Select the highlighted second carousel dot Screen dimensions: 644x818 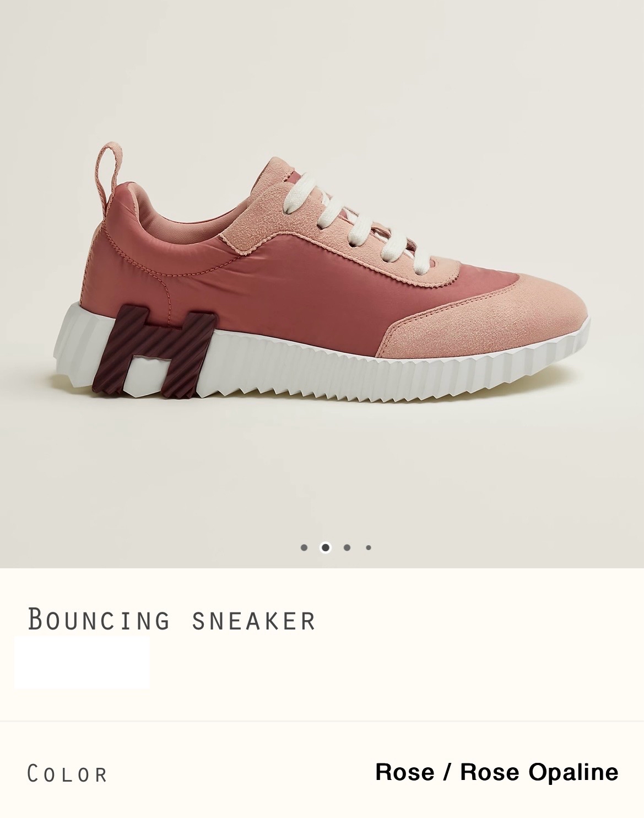tap(326, 547)
